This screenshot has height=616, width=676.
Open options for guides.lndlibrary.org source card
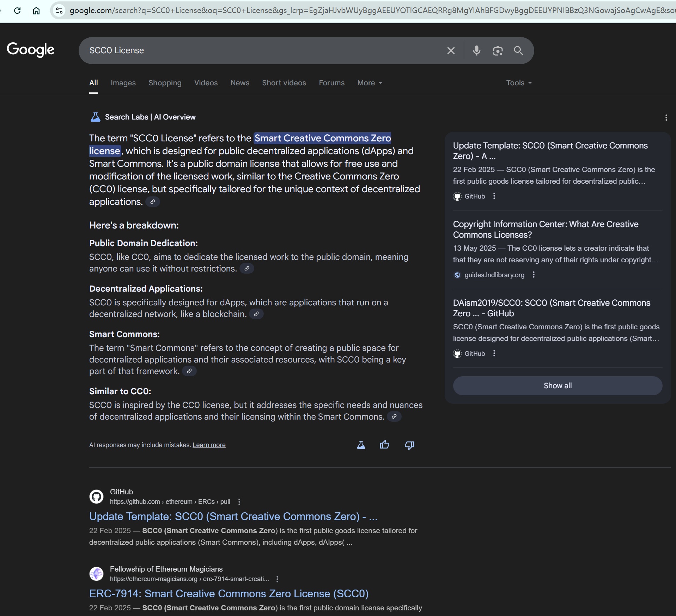534,275
